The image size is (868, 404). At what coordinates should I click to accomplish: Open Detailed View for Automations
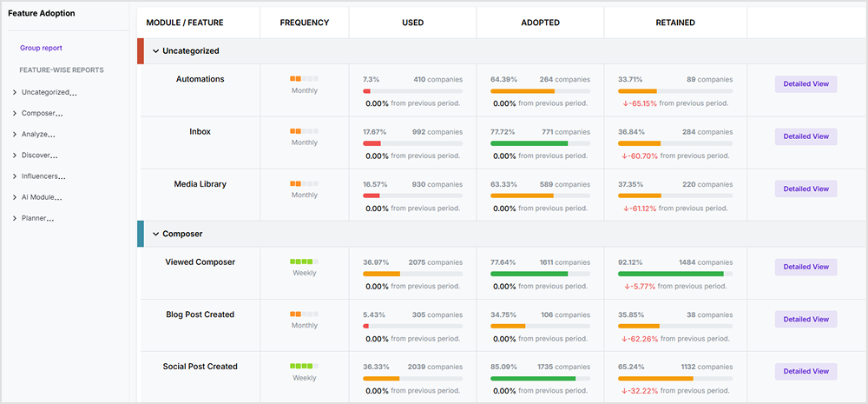pos(806,84)
